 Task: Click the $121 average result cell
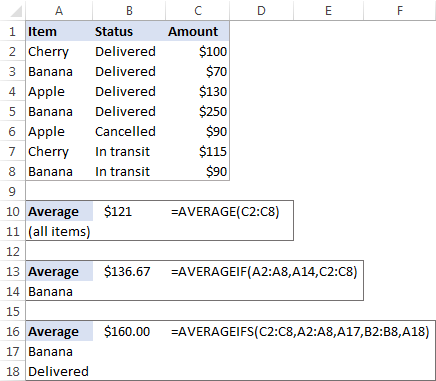tap(129, 211)
